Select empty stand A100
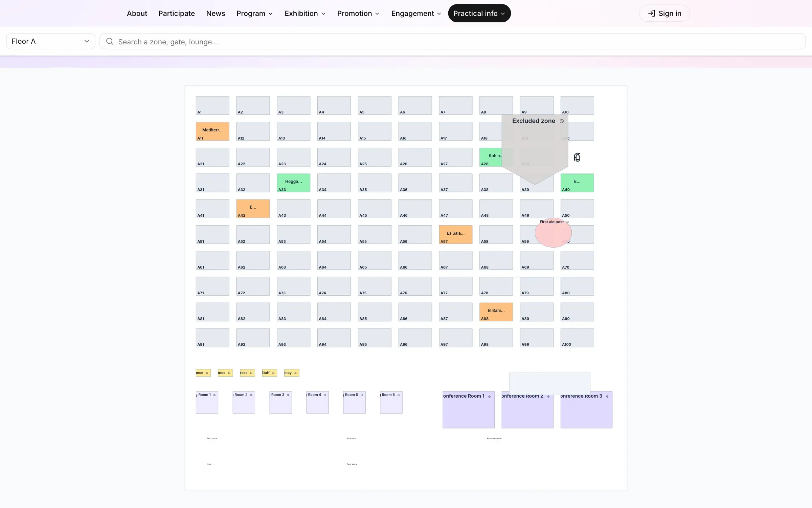The width and height of the screenshot is (812, 508). pyautogui.click(x=577, y=338)
